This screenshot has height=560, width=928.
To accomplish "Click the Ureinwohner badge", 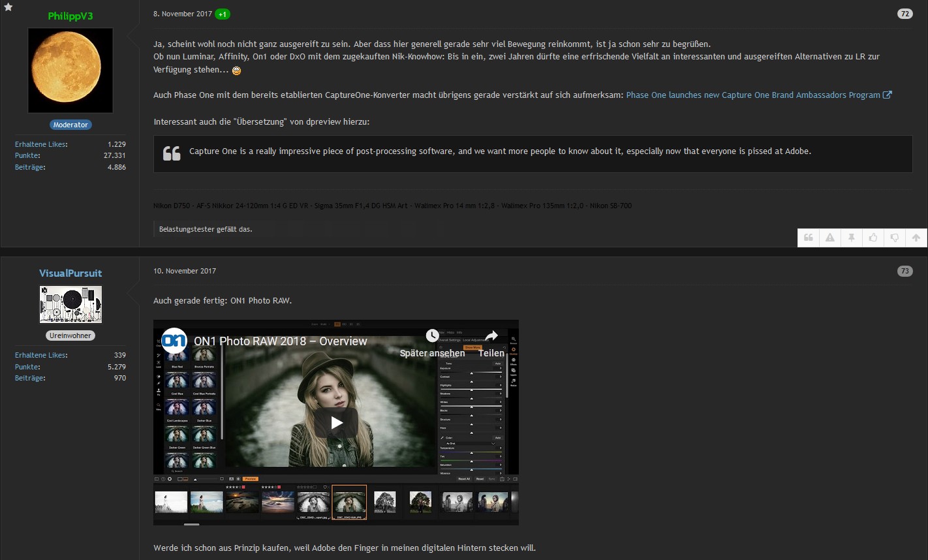I will coord(70,335).
